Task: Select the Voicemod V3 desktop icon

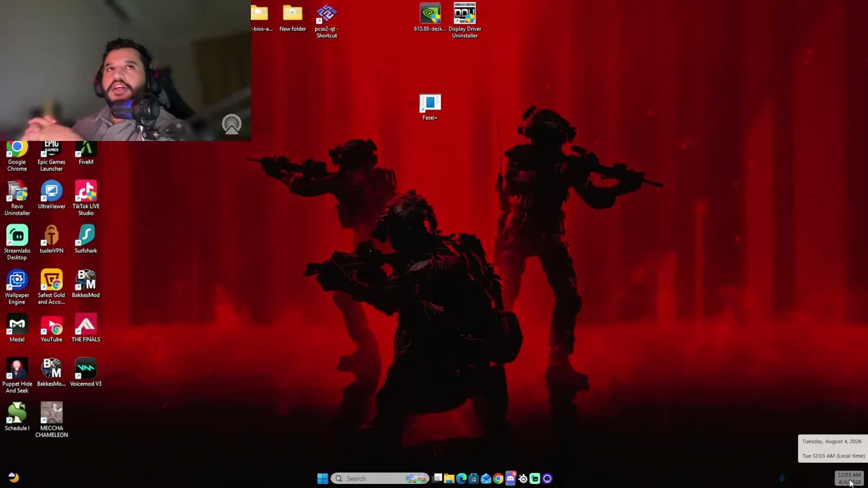Action: tap(85, 373)
